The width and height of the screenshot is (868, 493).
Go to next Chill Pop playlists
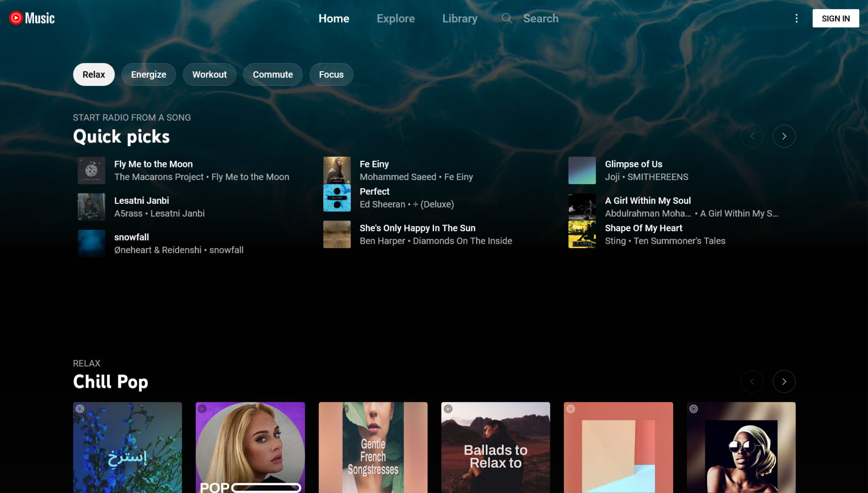[x=784, y=382]
